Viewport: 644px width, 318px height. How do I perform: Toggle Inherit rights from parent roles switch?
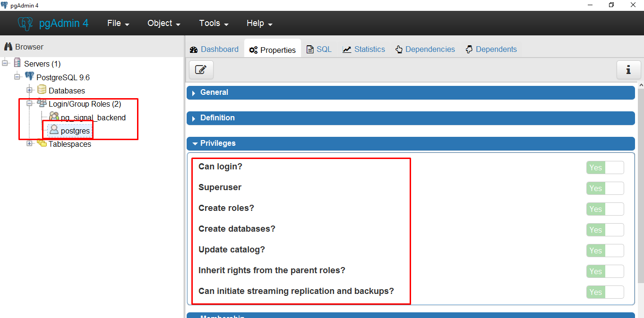[x=605, y=271]
